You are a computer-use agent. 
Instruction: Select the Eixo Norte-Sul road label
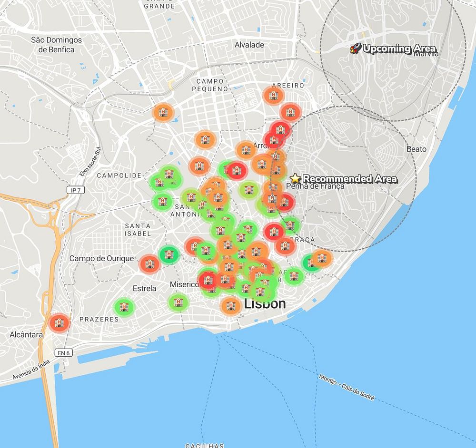(x=90, y=161)
